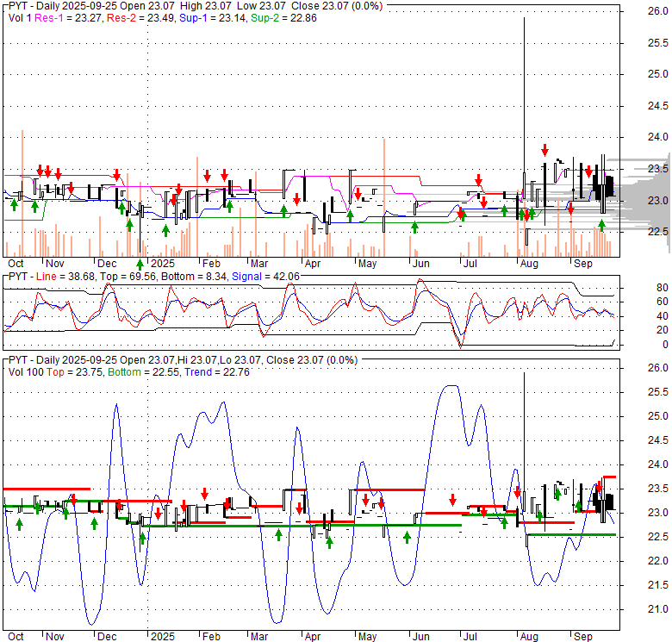The height and width of the screenshot is (642, 672).
Task: Click the 22.5 price label on top chart axis
Action: click(658, 232)
